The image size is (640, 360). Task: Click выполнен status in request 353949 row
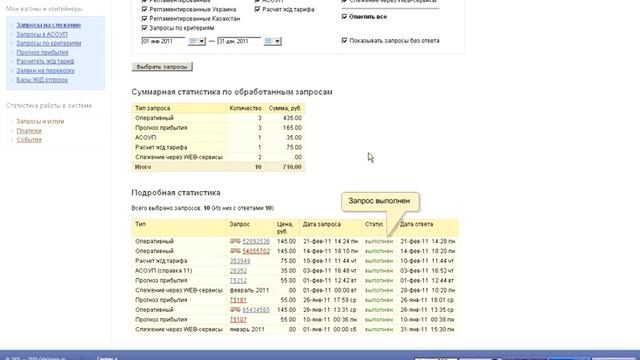tap(379, 261)
